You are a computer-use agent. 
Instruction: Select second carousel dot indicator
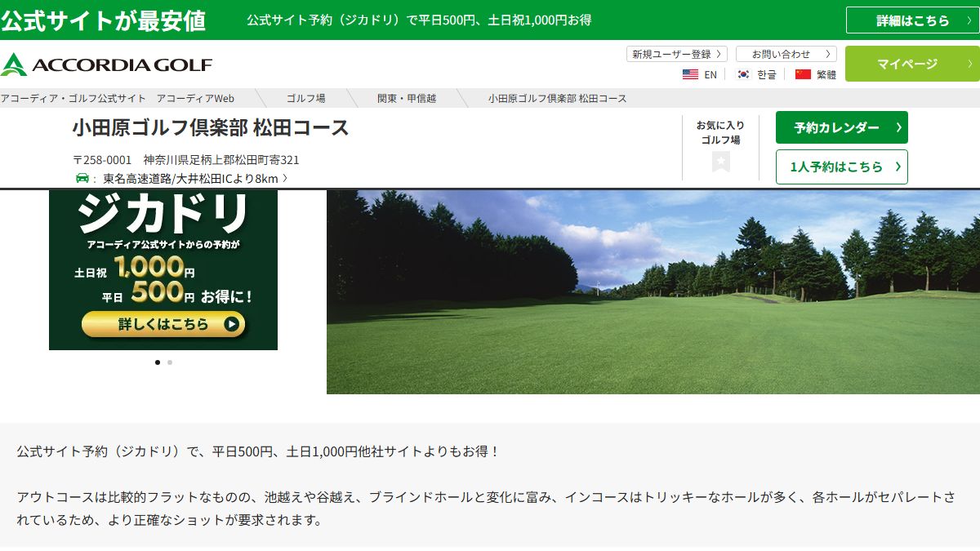(170, 362)
